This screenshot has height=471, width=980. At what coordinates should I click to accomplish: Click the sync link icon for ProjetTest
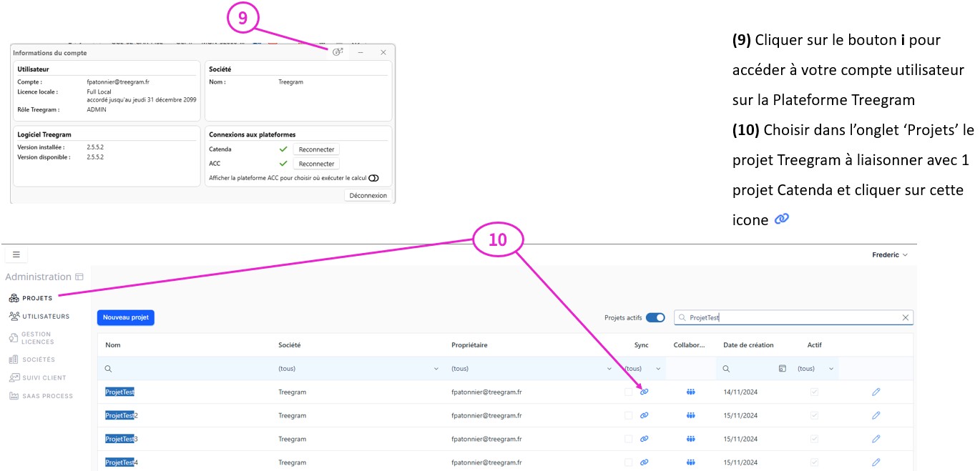pyautogui.click(x=644, y=392)
